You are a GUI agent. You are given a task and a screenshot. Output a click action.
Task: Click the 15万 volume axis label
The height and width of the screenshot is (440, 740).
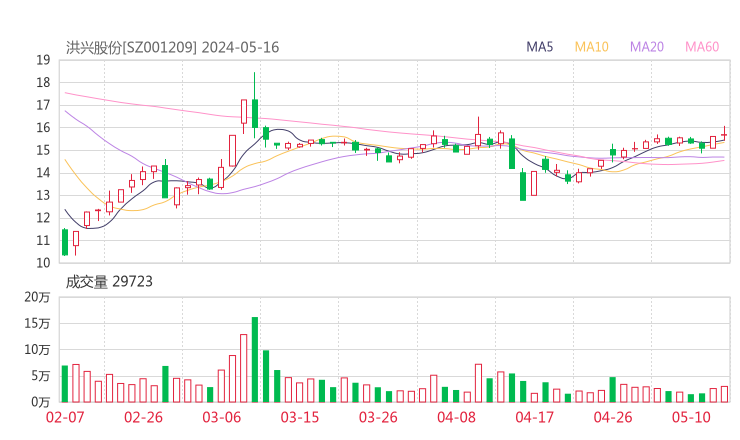click(x=37, y=323)
